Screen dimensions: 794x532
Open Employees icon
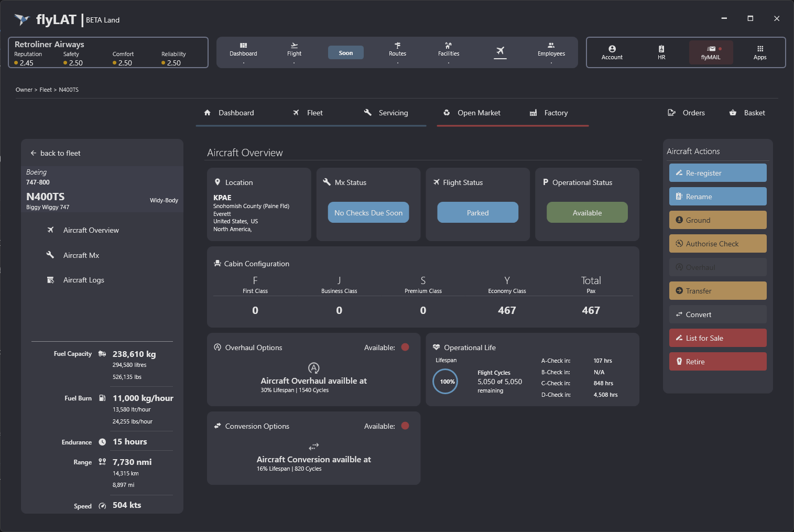pos(551,46)
